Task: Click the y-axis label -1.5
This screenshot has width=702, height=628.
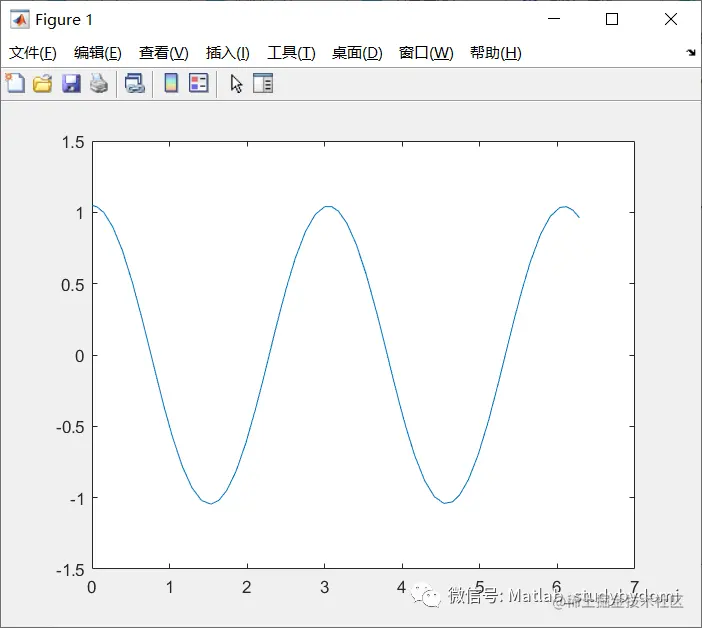Action: pyautogui.click(x=70, y=570)
